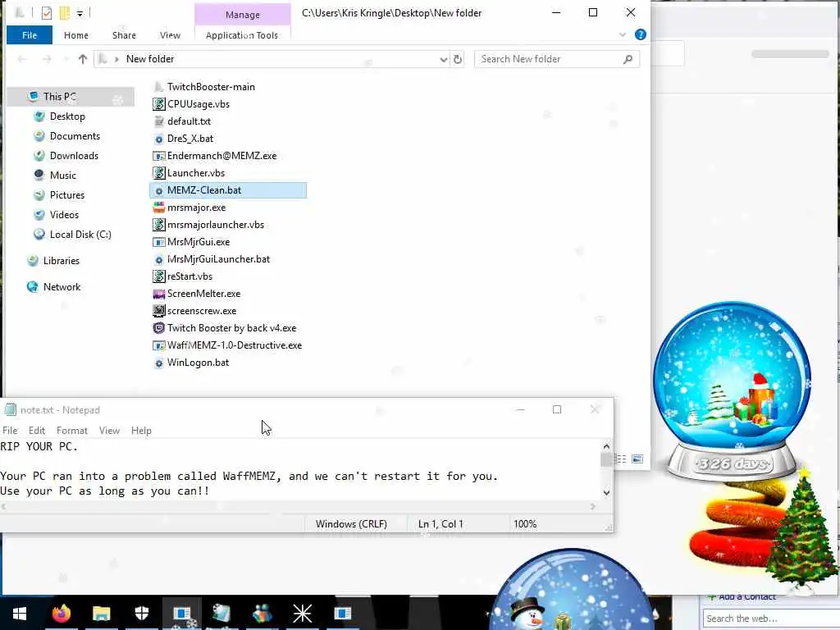Screen dimensions: 840x630
Task: Open Notepad File menu
Action: pyautogui.click(x=10, y=431)
